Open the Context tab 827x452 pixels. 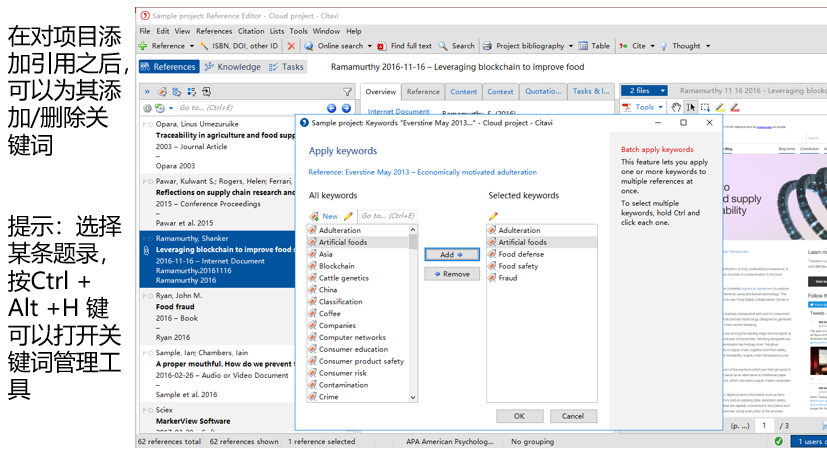[500, 91]
